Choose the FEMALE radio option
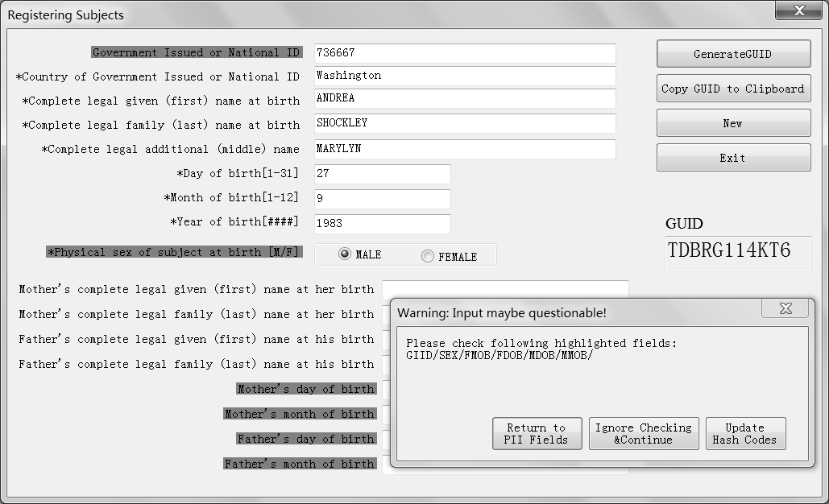This screenshot has width=829, height=504. coord(428,256)
